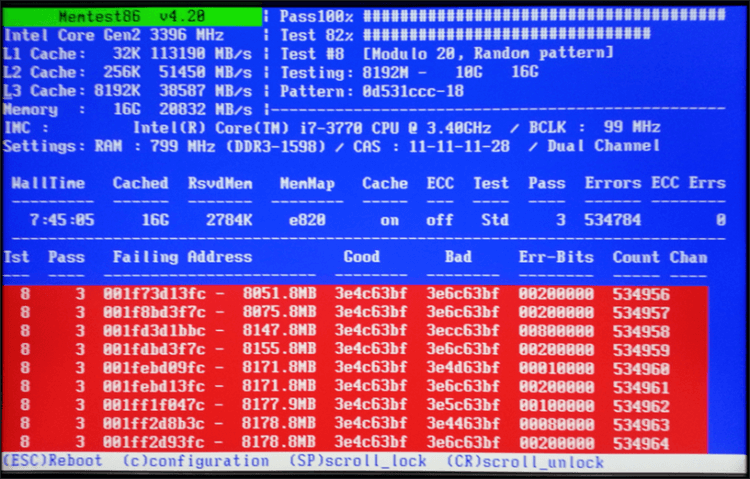Select failing address 001ff2d93fc

[x=154, y=442]
